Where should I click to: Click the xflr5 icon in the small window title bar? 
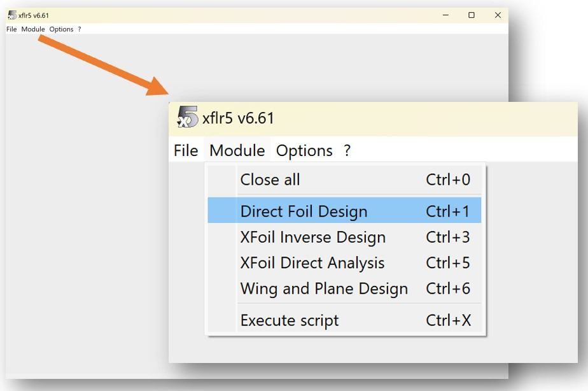pyautogui.click(x=12, y=15)
